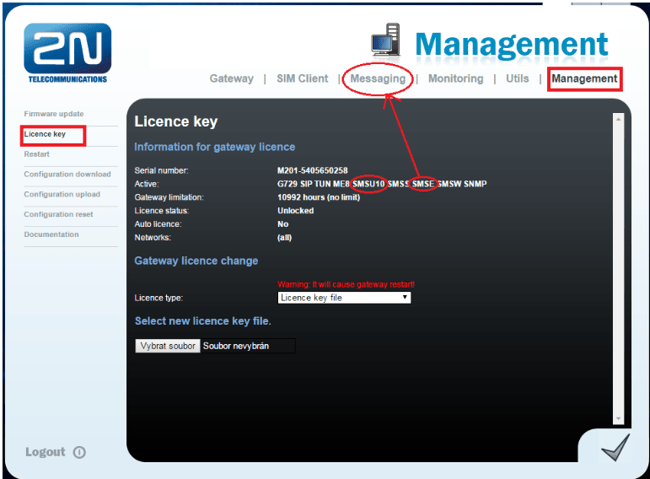Click the Unlocked licence status value
Image resolution: width=650 pixels, height=479 pixels.
point(296,211)
